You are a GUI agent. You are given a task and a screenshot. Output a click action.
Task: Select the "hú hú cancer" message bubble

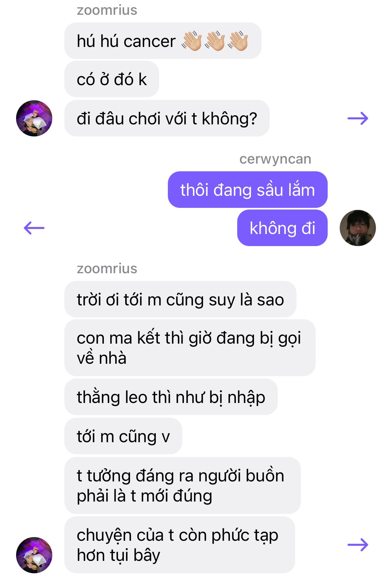point(163,41)
